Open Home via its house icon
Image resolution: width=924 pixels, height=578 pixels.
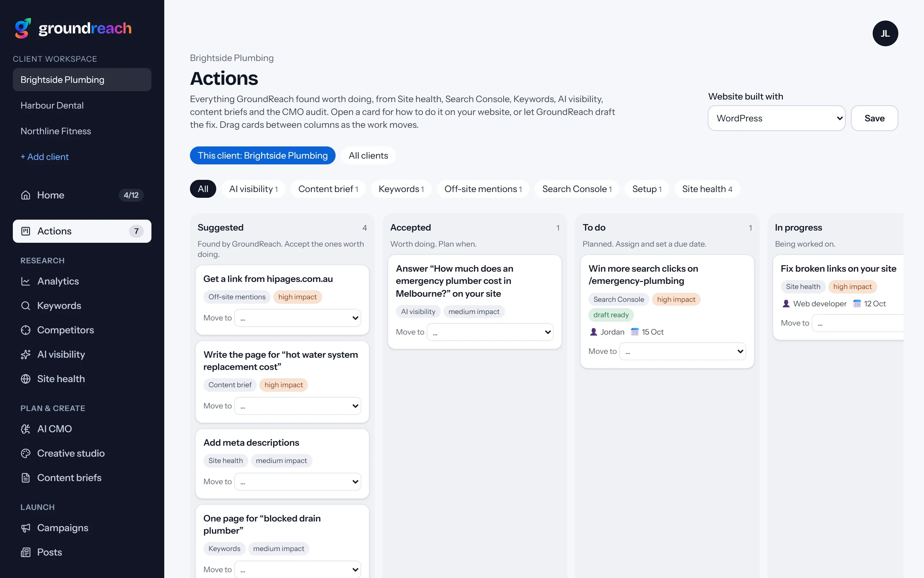26,195
